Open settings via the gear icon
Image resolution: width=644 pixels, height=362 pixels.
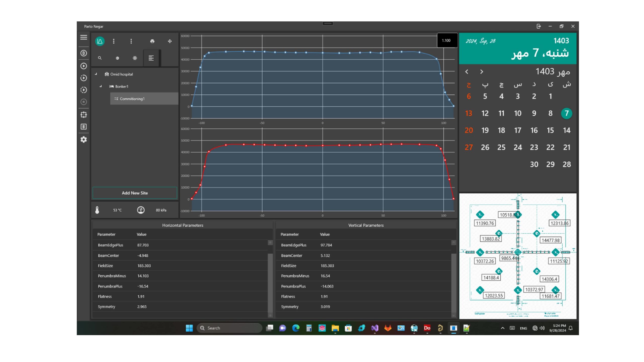[84, 140]
